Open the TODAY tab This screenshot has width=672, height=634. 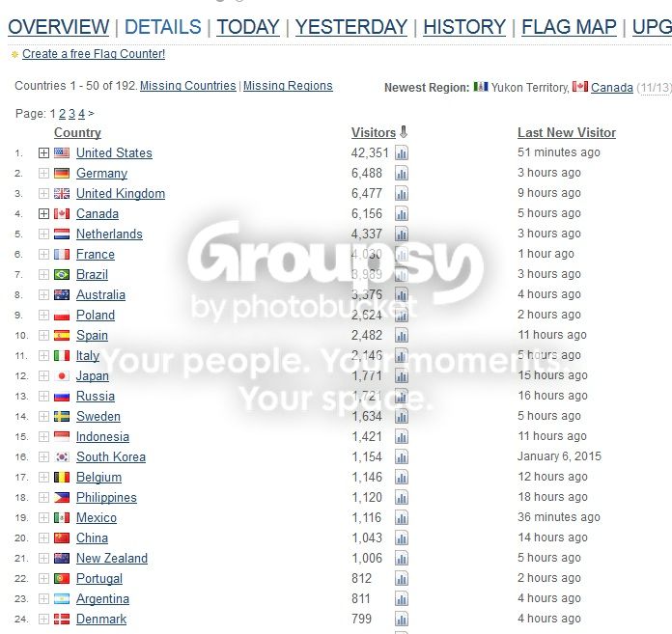click(x=248, y=27)
